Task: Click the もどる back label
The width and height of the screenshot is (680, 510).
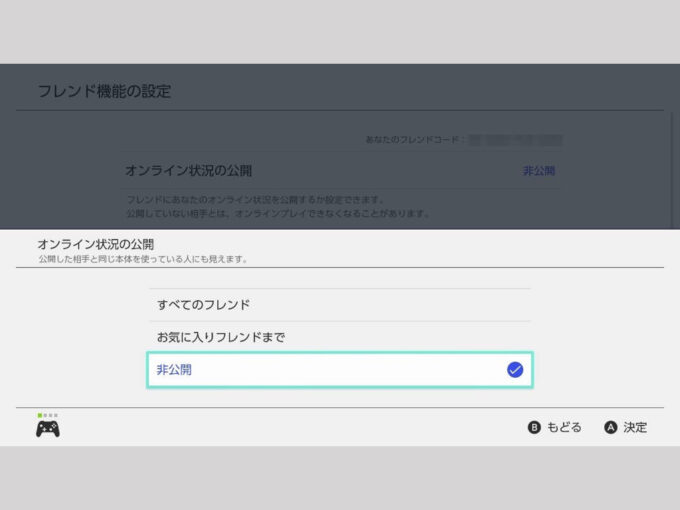Action: [x=564, y=428]
